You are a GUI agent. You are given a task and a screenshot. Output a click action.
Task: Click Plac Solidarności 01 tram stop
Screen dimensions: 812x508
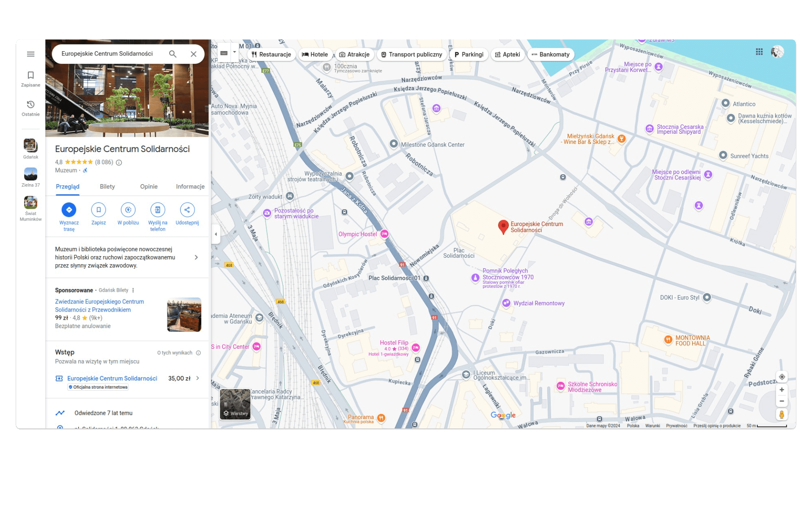(426, 278)
